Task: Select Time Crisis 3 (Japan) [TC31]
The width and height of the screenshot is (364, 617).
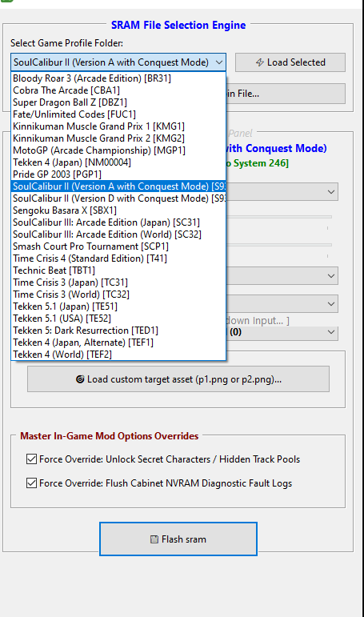Action: point(118,282)
